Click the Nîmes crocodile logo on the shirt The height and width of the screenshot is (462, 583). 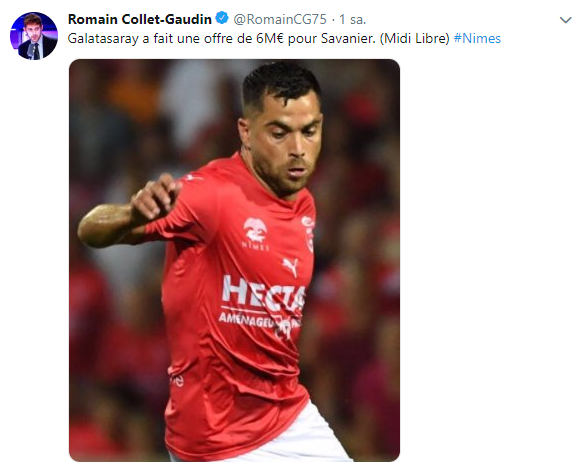(x=255, y=233)
